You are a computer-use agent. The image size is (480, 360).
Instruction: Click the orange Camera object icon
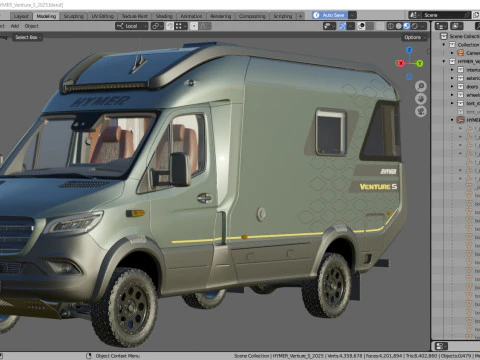tap(461, 53)
